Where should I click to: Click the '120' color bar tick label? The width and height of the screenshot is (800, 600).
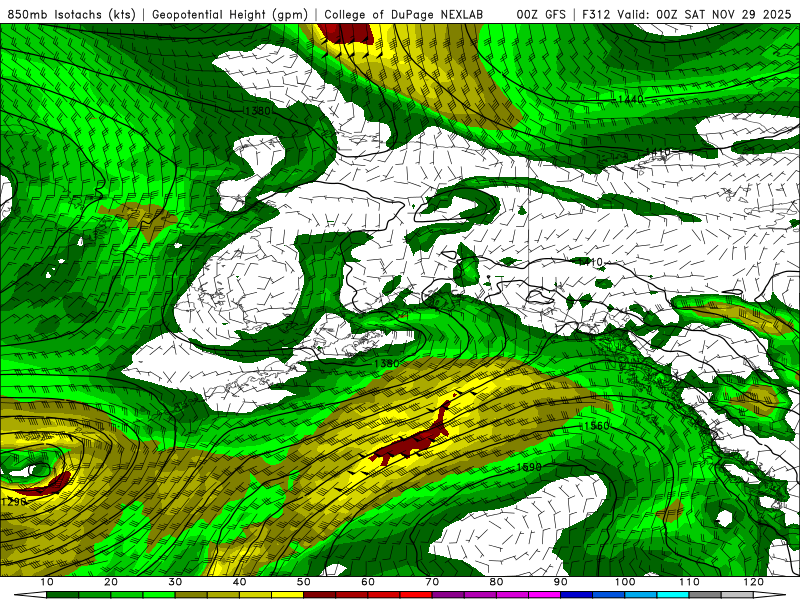pos(754,582)
